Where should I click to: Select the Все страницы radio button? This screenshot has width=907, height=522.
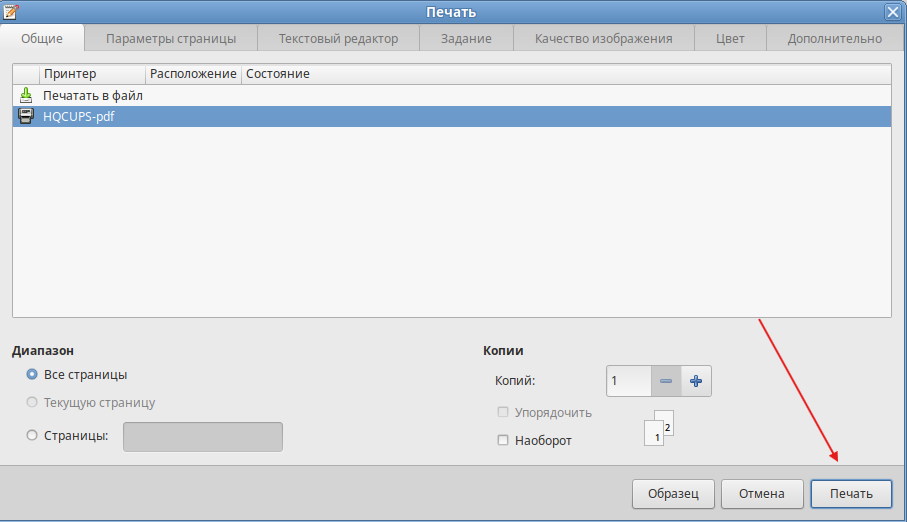[32, 375]
